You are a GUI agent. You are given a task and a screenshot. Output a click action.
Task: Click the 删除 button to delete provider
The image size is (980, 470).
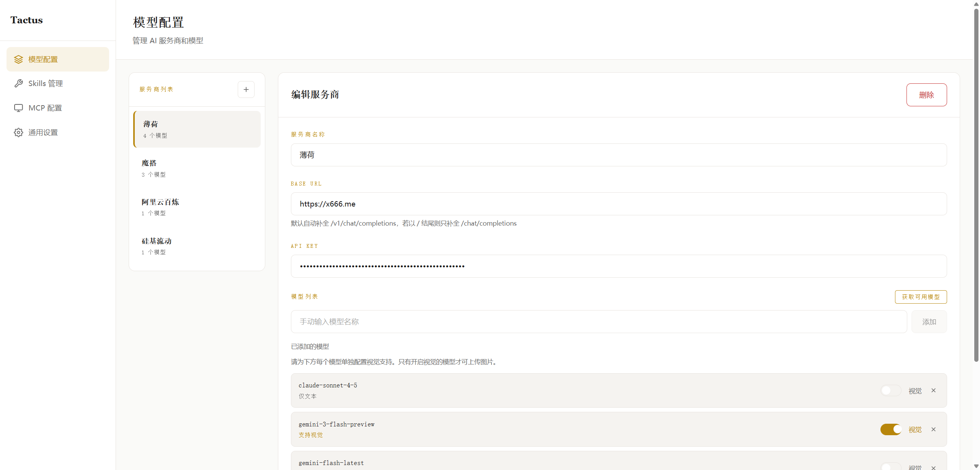pyautogui.click(x=926, y=94)
